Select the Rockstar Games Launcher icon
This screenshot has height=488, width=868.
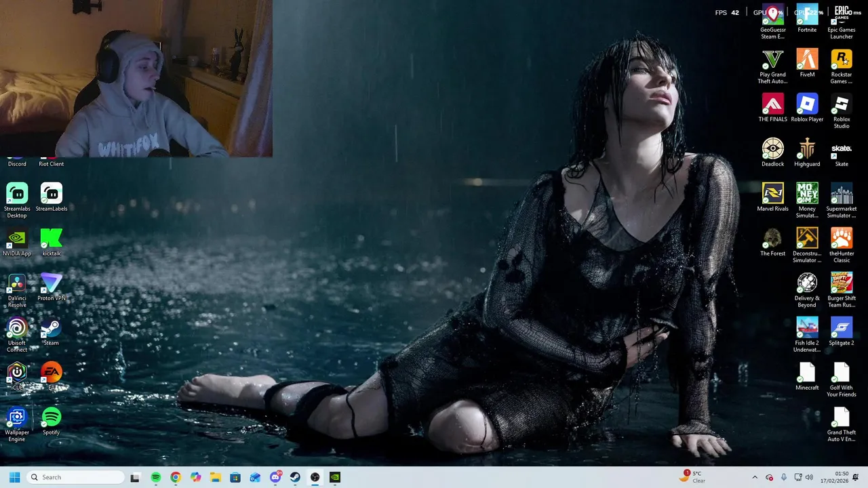(842, 66)
